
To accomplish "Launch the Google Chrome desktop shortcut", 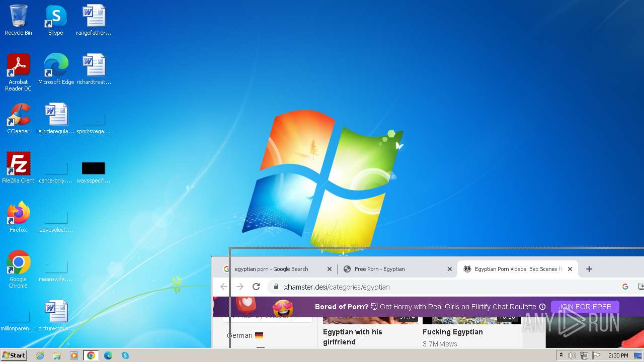I will [18, 269].
